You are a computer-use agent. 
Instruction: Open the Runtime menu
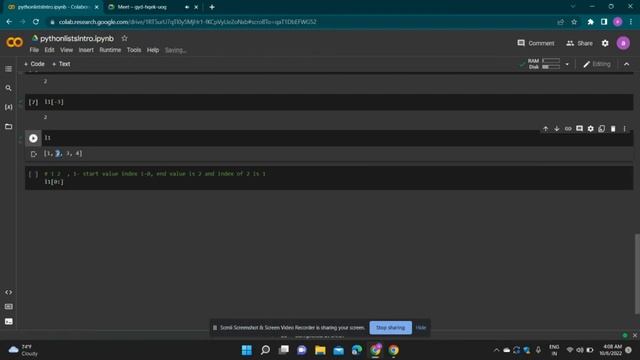[110, 50]
